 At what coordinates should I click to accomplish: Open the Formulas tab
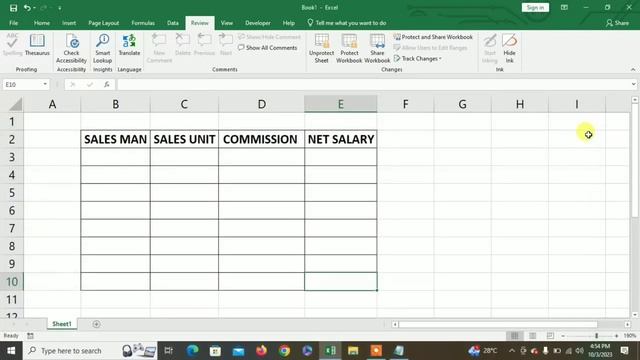tap(143, 23)
